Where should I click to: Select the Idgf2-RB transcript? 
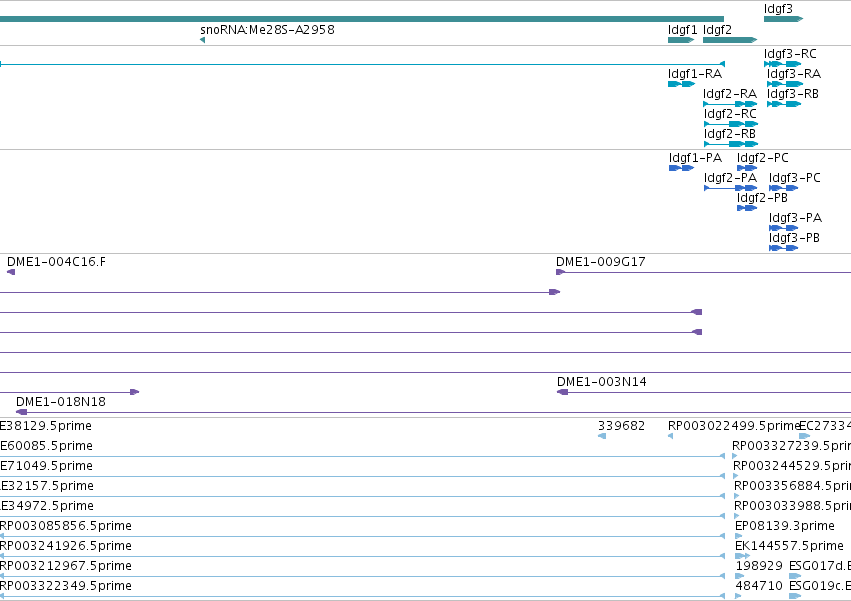(x=731, y=144)
